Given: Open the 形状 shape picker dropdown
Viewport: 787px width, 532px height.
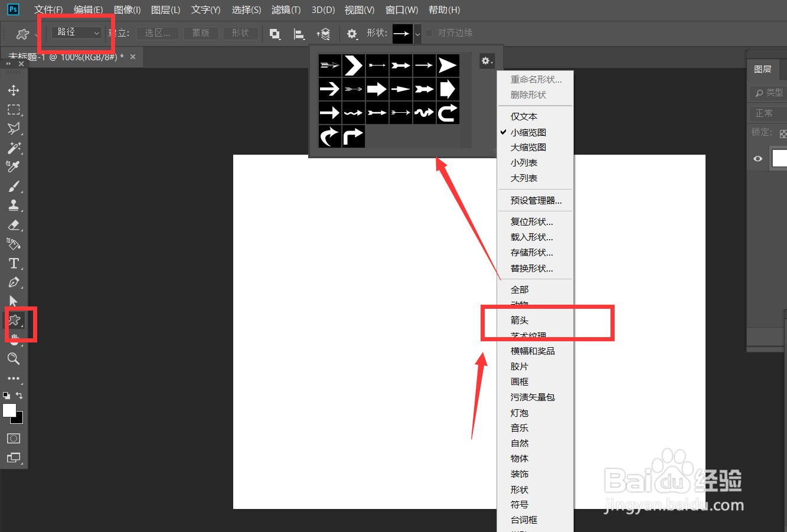Looking at the screenshot, I should pos(417,34).
